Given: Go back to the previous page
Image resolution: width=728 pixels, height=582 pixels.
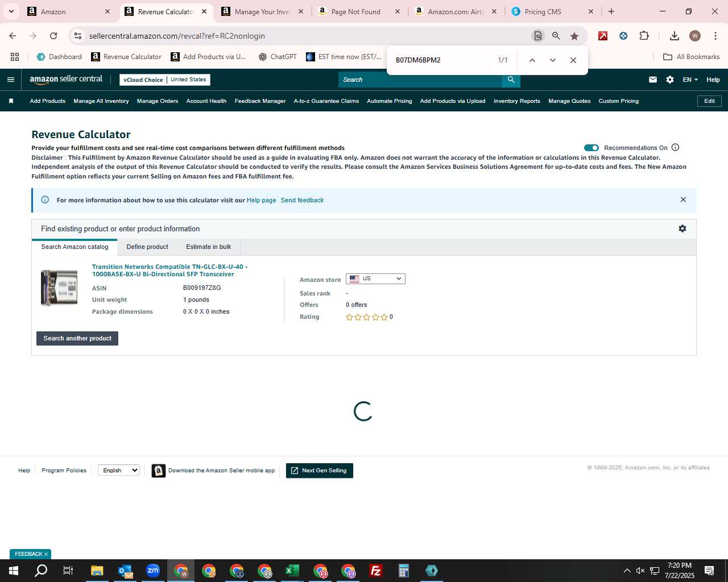Looking at the screenshot, I should tap(13, 36).
